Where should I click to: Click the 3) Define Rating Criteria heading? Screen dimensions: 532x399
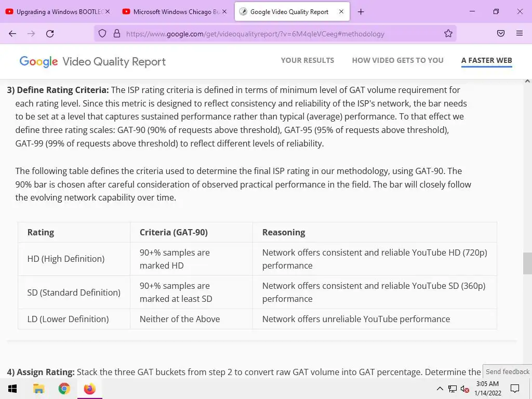click(58, 90)
